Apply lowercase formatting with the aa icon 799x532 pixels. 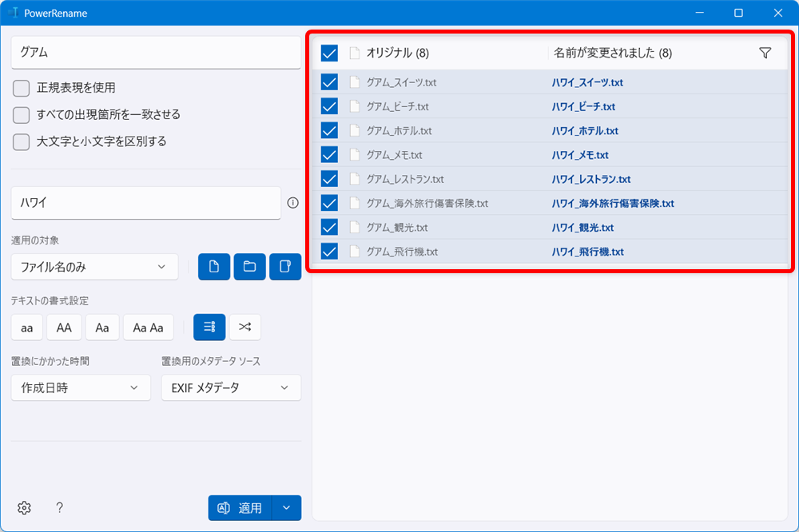point(26,327)
